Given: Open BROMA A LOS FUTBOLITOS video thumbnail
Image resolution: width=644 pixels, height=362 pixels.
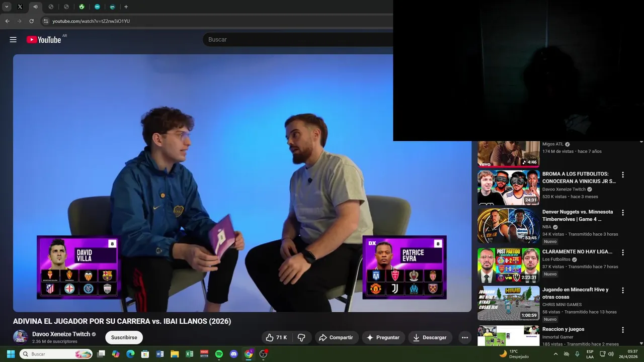Looking at the screenshot, I should point(508,188).
